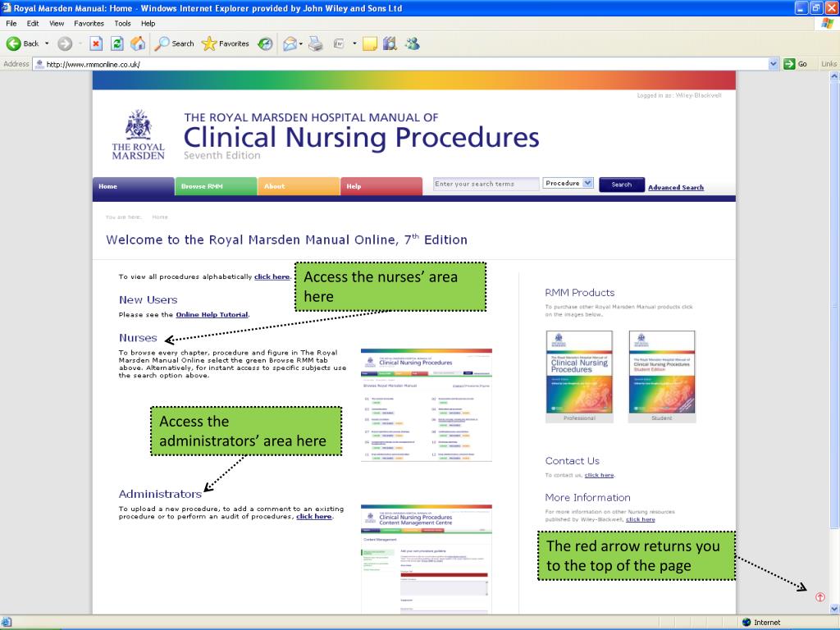840x630 pixels.
Task: Print the page with printer icon
Action: 316,43
